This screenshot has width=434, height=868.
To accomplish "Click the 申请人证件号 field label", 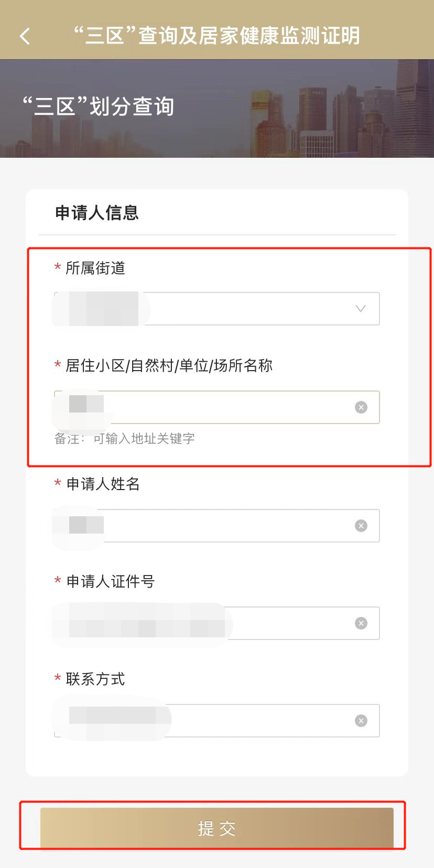I will pyautogui.click(x=110, y=581).
